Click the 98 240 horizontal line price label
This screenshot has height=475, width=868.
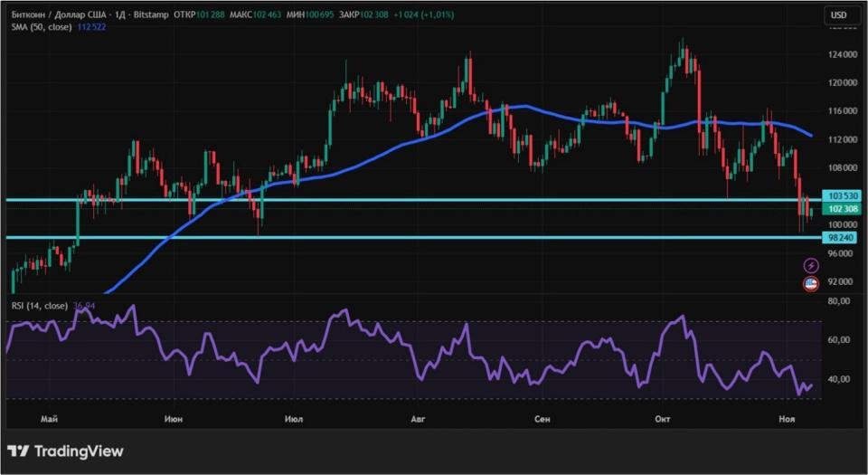841,237
